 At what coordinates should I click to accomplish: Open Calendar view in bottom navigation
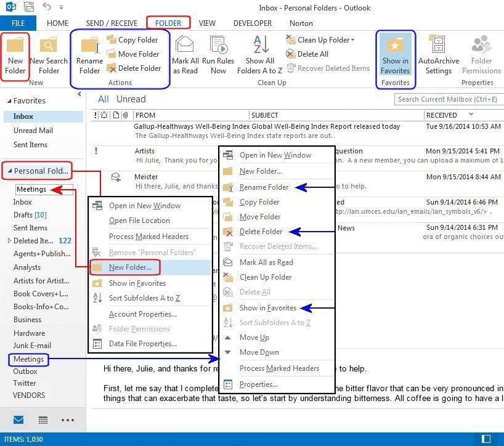43,420
